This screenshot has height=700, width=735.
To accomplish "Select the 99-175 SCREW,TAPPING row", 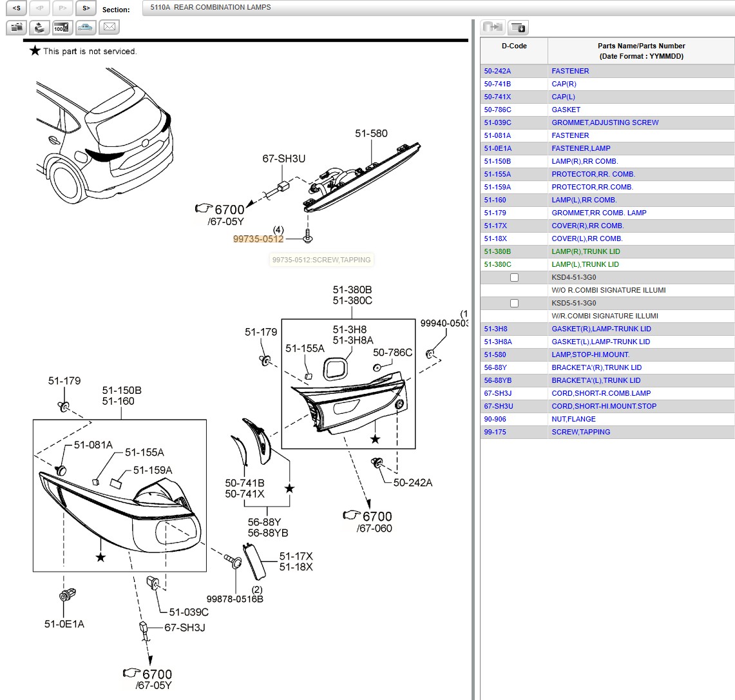I will point(580,432).
